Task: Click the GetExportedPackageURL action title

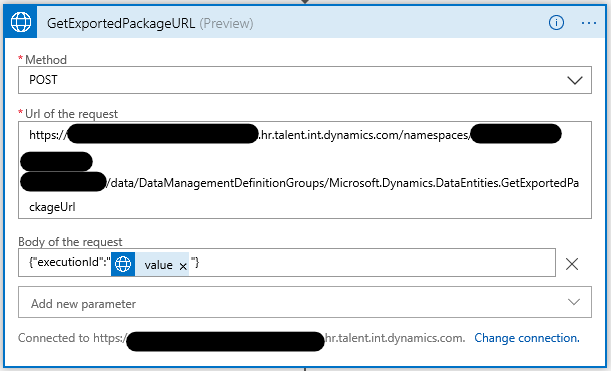Action: click(x=121, y=23)
